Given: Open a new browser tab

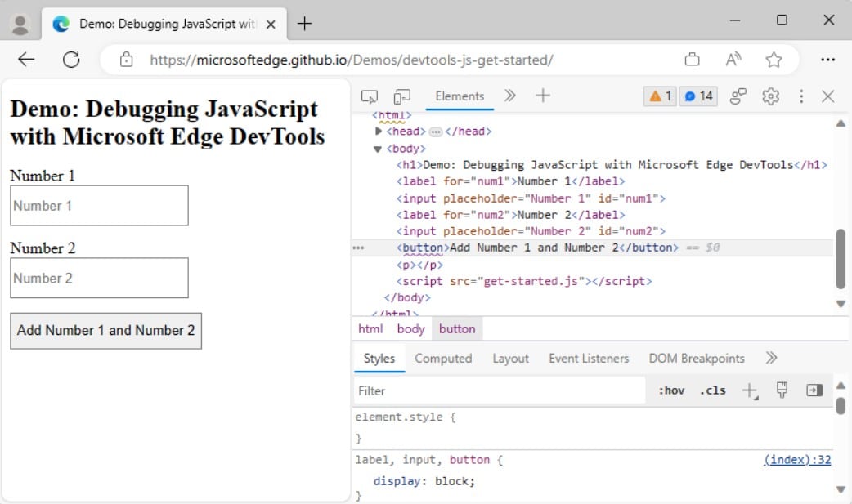Looking at the screenshot, I should pyautogui.click(x=304, y=24).
